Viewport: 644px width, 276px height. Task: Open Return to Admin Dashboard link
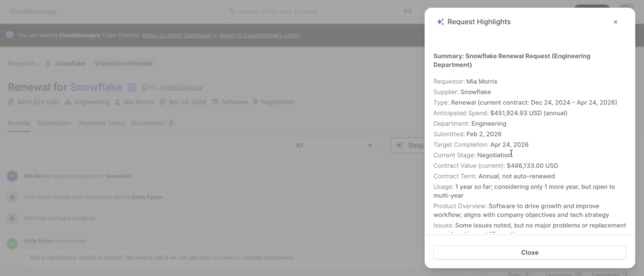point(176,35)
